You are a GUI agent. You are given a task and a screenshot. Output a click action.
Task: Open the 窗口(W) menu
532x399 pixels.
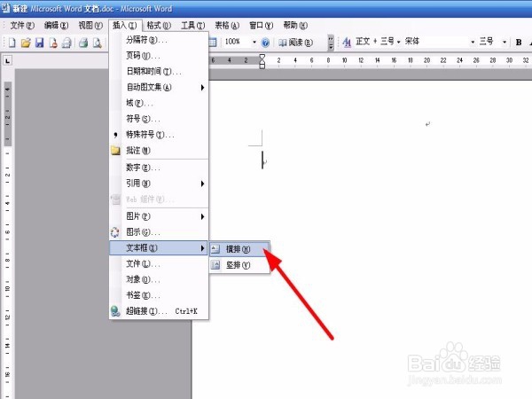[x=261, y=26]
